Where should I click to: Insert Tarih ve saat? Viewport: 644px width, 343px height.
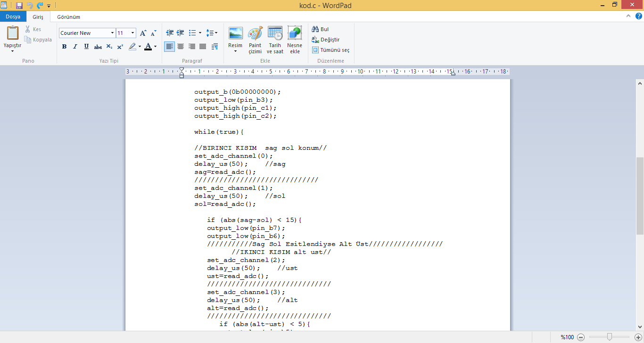click(275, 41)
